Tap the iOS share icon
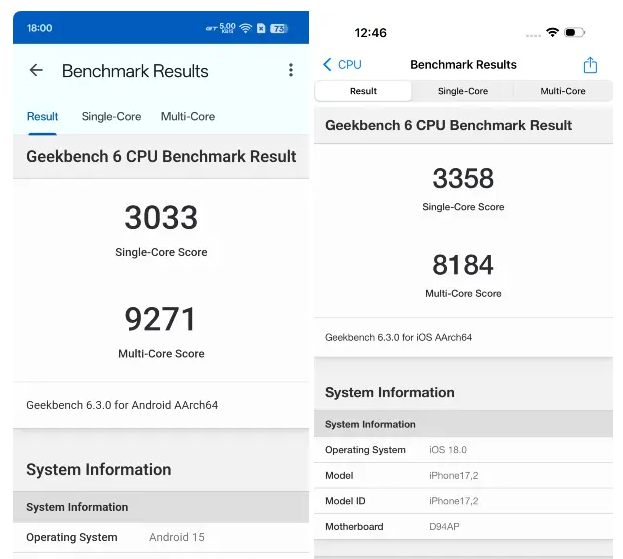The width and height of the screenshot is (623, 559). point(590,65)
